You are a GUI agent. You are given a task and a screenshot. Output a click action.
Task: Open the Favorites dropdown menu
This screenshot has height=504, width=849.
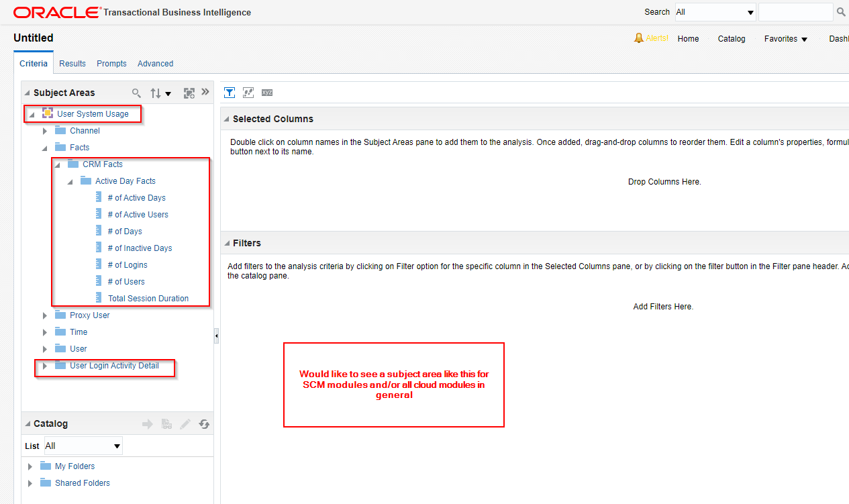tap(786, 39)
